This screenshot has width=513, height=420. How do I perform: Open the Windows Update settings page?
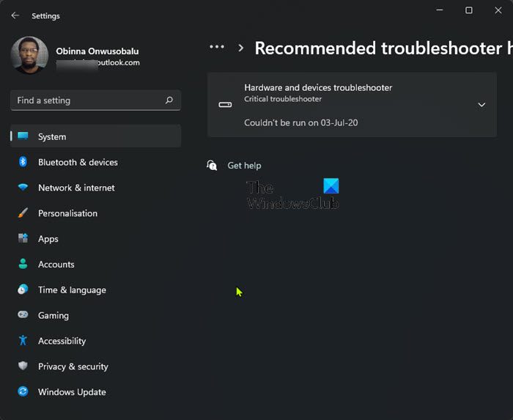pos(72,392)
